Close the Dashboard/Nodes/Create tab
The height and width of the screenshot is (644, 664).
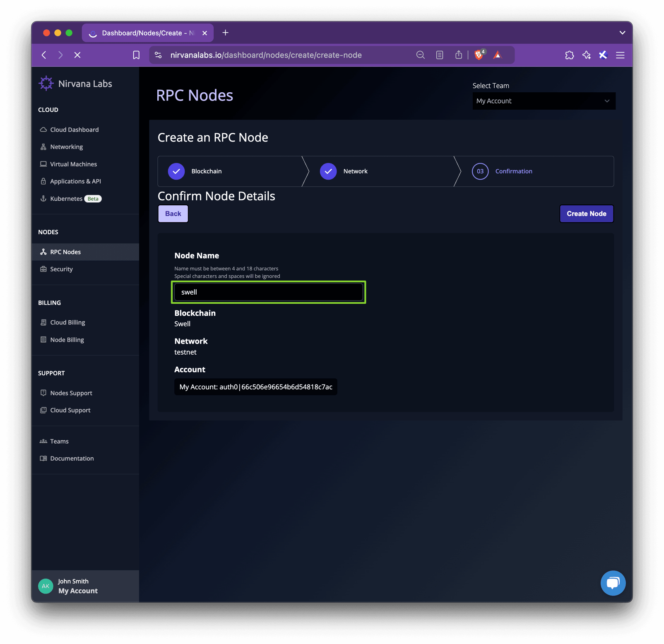(204, 33)
